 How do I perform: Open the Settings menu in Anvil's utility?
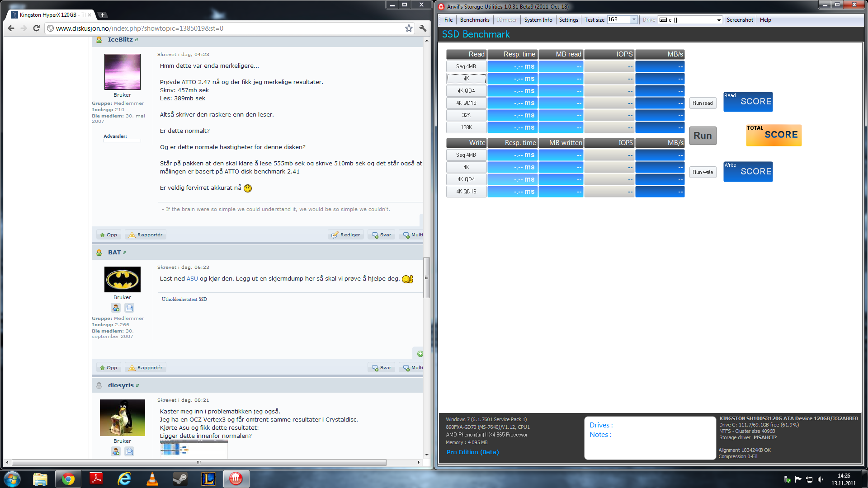pyautogui.click(x=568, y=20)
